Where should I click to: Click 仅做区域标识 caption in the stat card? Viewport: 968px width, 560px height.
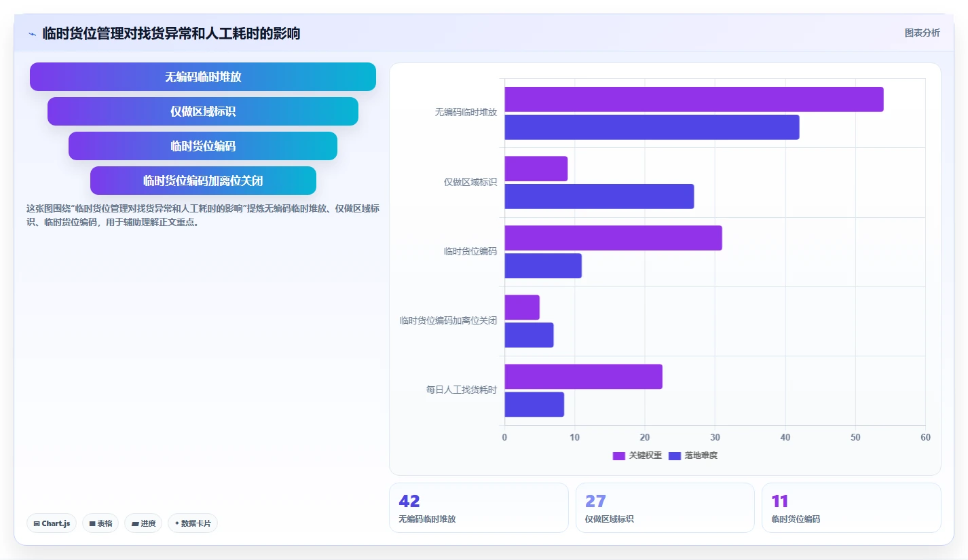[609, 519]
